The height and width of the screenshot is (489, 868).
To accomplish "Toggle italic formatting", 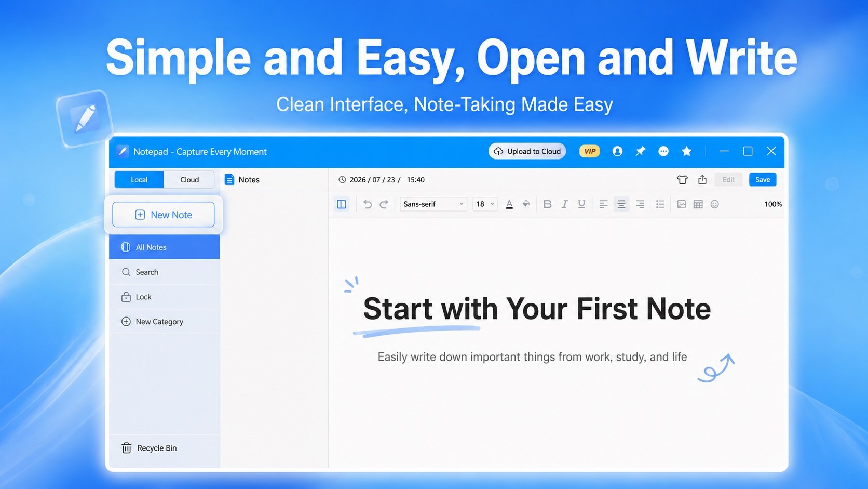I will coord(564,204).
